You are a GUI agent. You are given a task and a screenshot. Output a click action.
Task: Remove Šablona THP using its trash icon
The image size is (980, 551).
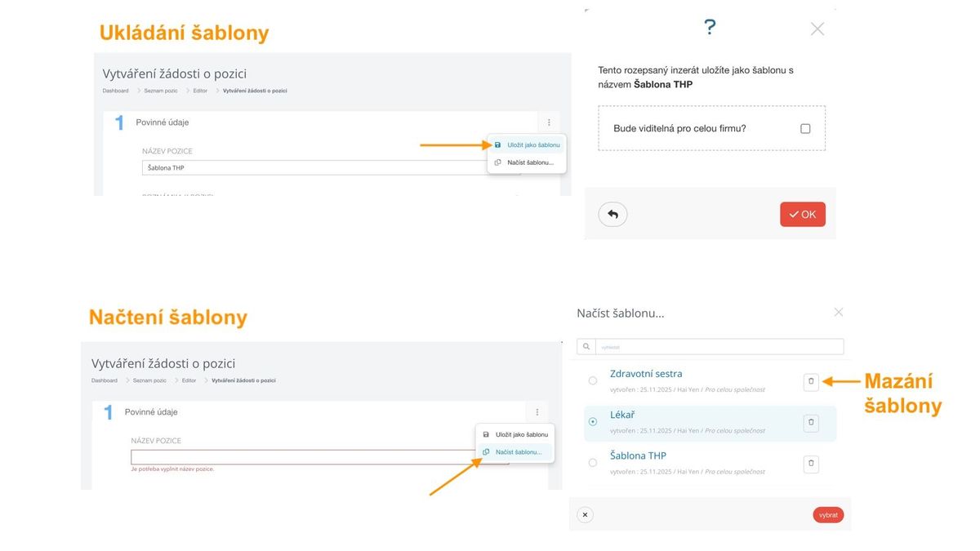[810, 464]
